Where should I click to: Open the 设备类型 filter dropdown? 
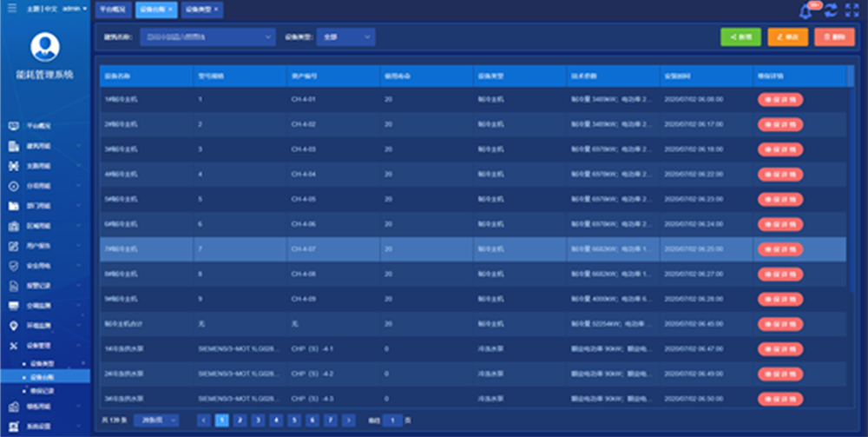(x=345, y=37)
